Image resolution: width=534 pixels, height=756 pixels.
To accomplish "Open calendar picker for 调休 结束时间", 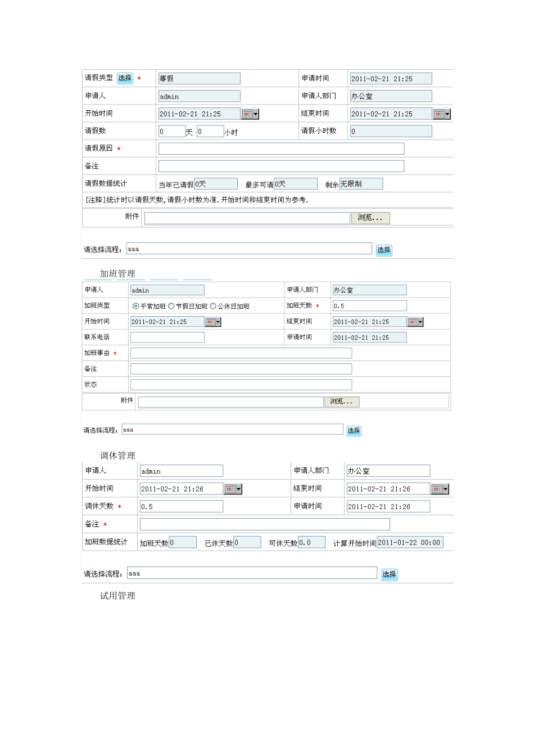I will [x=440, y=489].
